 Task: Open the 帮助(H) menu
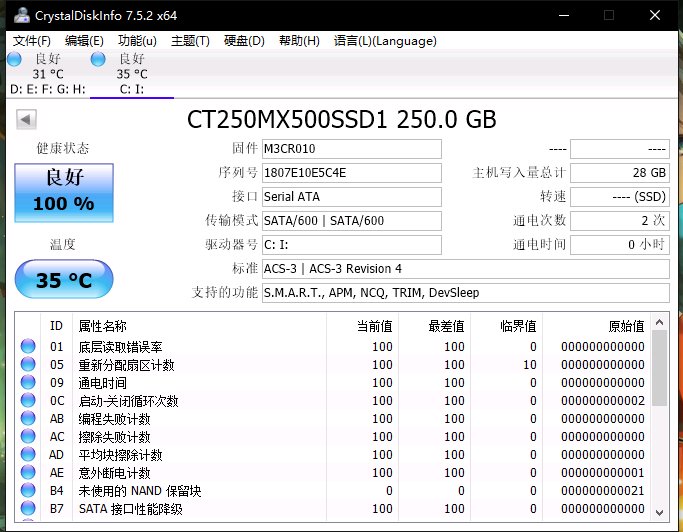[299, 41]
